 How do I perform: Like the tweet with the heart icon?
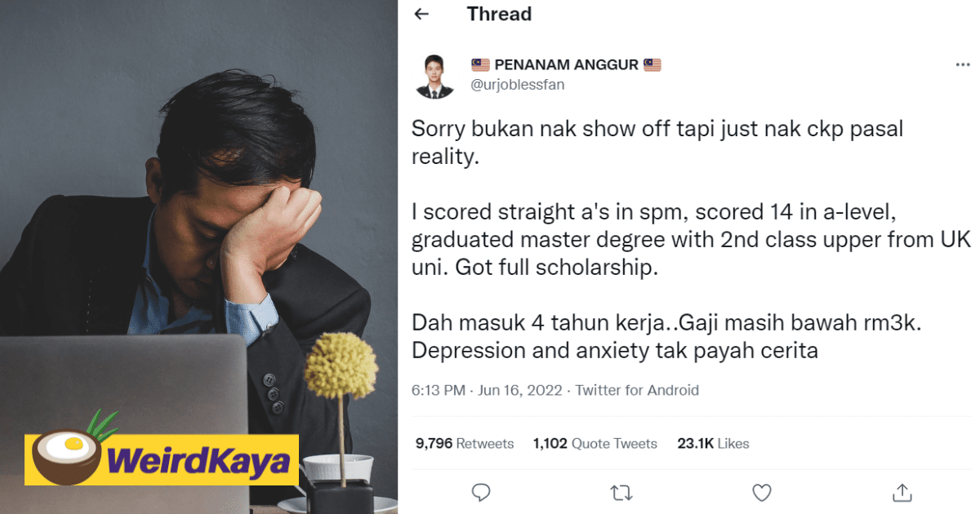[x=762, y=492]
